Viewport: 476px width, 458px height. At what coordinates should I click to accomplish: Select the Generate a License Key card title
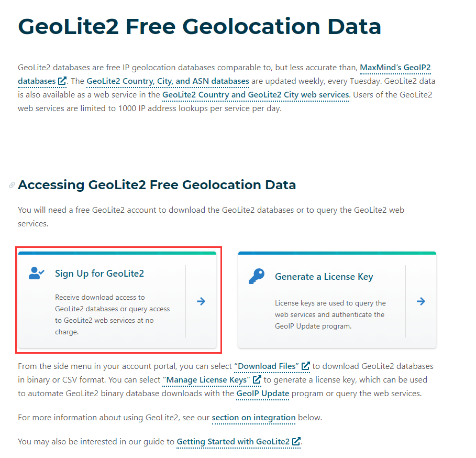(x=324, y=277)
